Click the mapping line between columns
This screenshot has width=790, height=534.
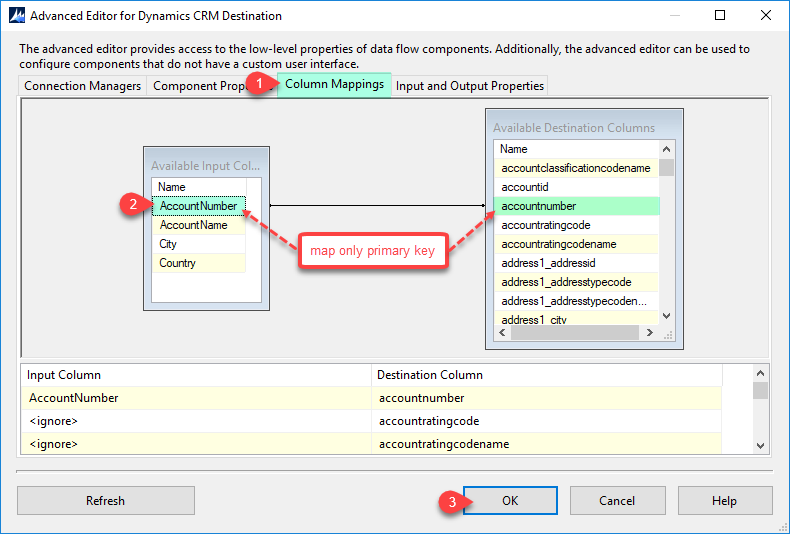click(377, 206)
